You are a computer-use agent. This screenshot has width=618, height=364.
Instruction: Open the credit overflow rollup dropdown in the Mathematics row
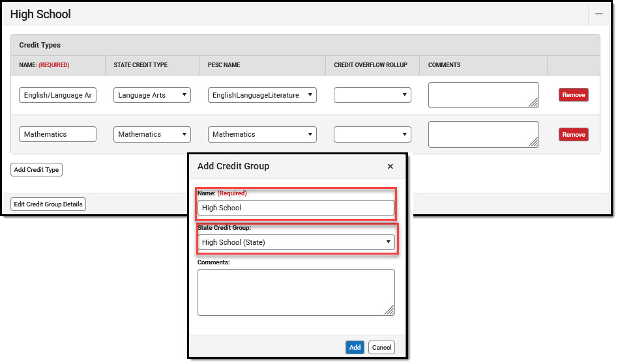click(372, 134)
